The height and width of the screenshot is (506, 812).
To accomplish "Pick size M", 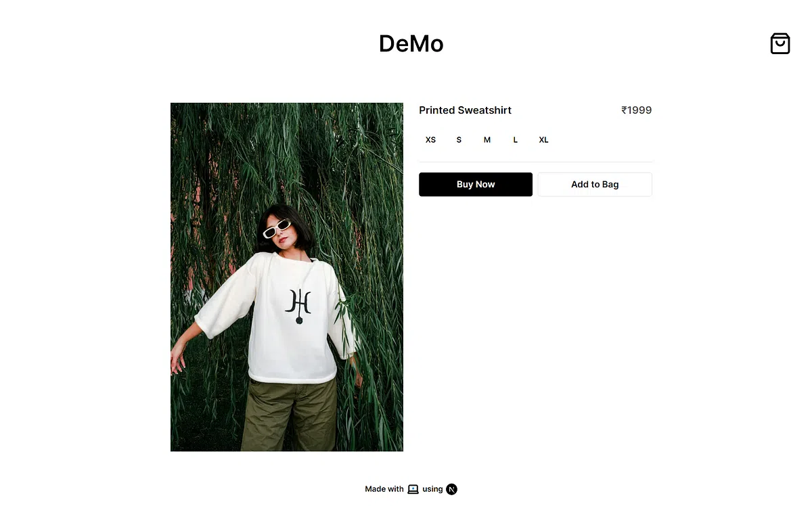I will 487,140.
